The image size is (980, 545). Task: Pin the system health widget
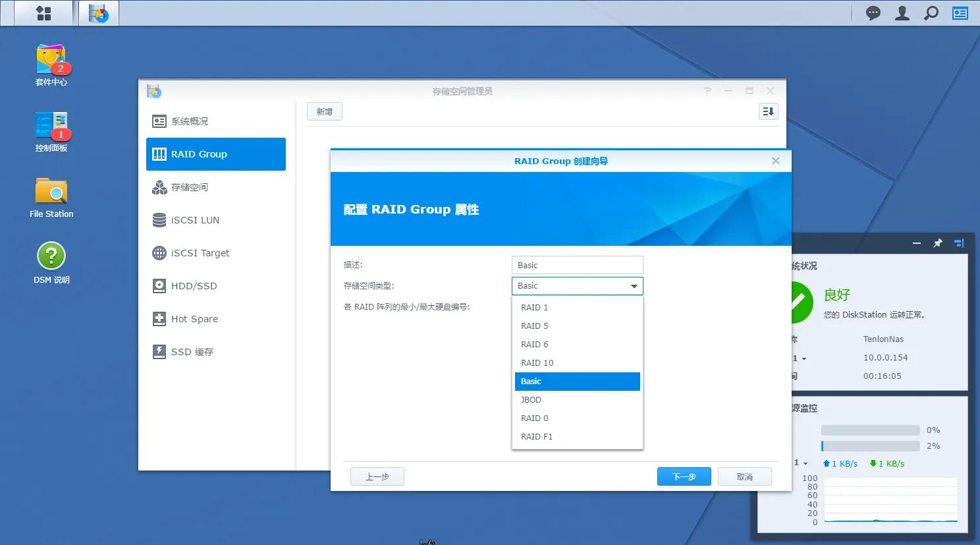[x=938, y=243]
